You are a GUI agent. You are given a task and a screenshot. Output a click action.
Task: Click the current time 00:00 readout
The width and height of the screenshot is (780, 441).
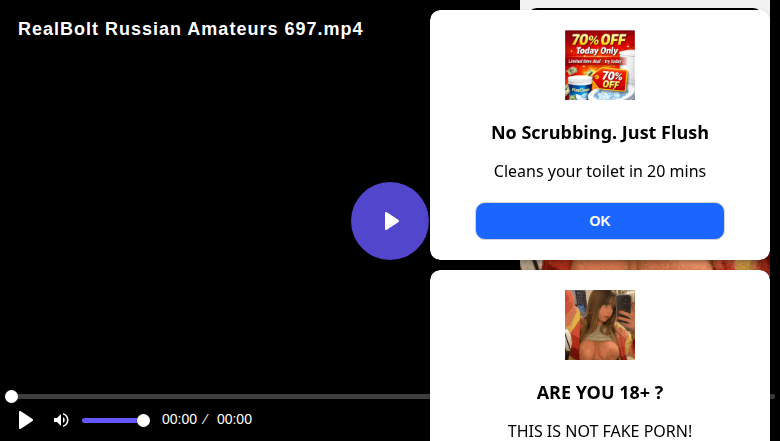point(179,419)
